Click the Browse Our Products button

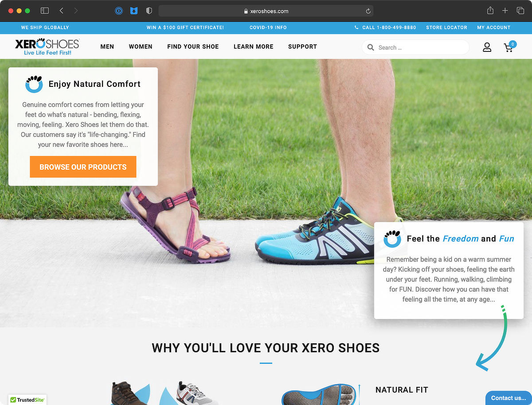[x=83, y=167]
